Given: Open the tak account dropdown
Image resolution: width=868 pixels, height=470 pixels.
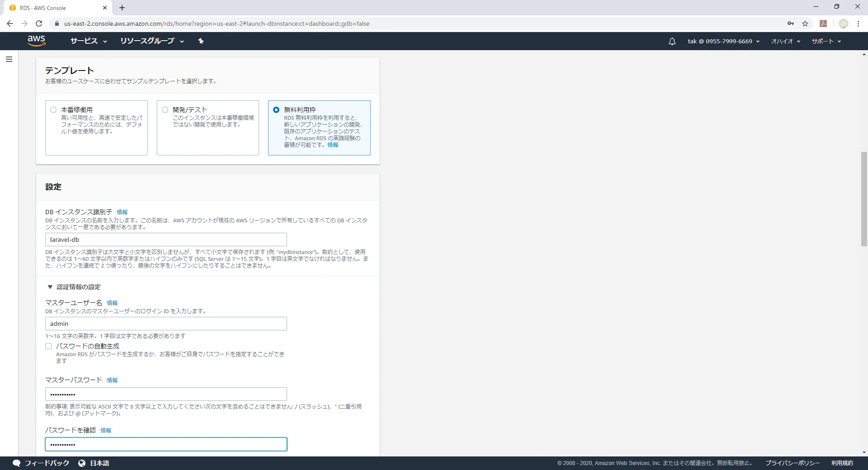Looking at the screenshot, I should (x=723, y=41).
